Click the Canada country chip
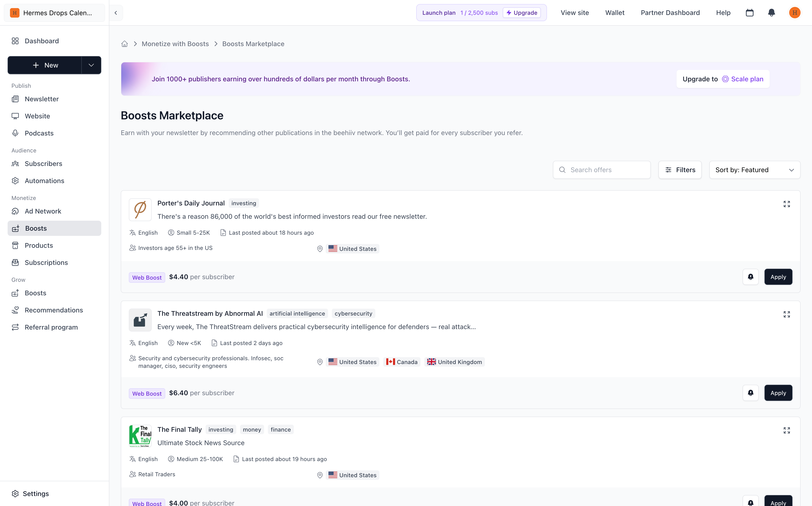 402,362
